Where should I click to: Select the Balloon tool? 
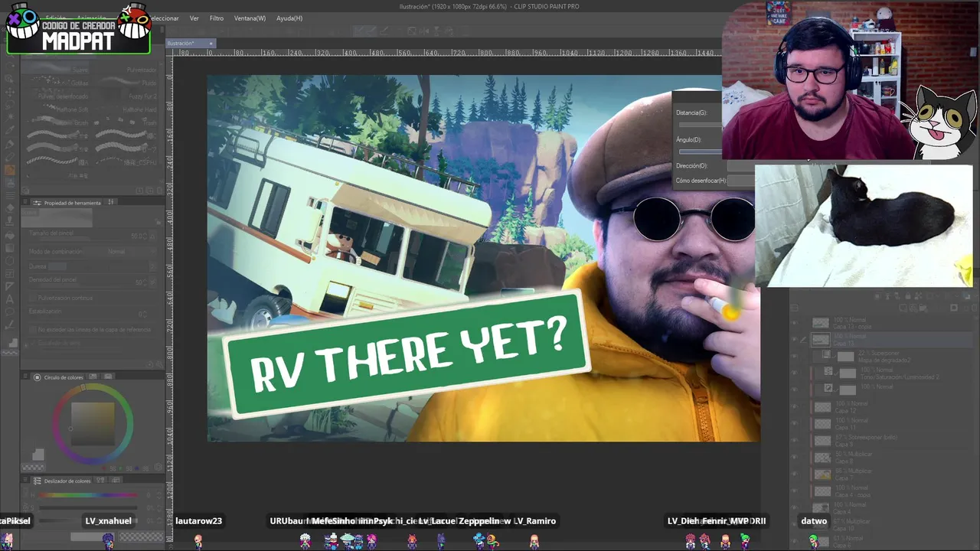point(9,312)
